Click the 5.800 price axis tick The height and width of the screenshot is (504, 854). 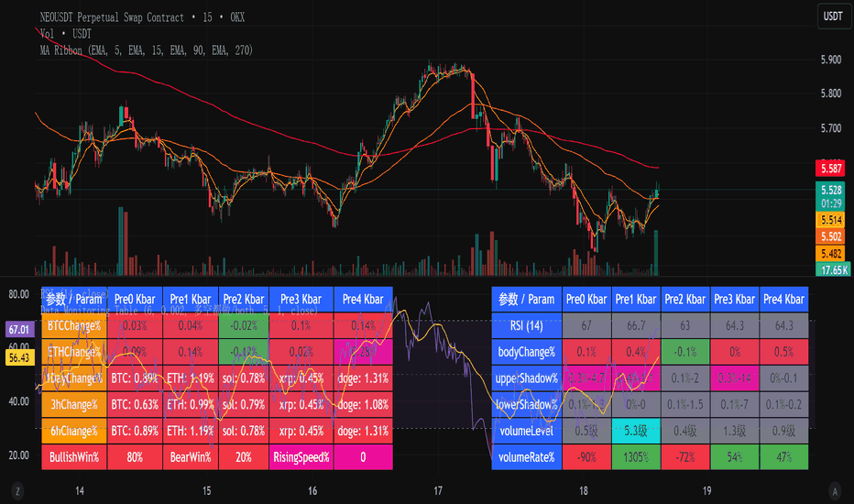point(830,93)
